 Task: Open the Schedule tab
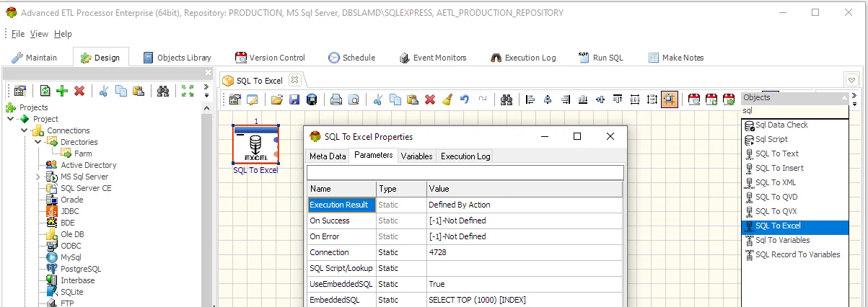click(x=352, y=58)
